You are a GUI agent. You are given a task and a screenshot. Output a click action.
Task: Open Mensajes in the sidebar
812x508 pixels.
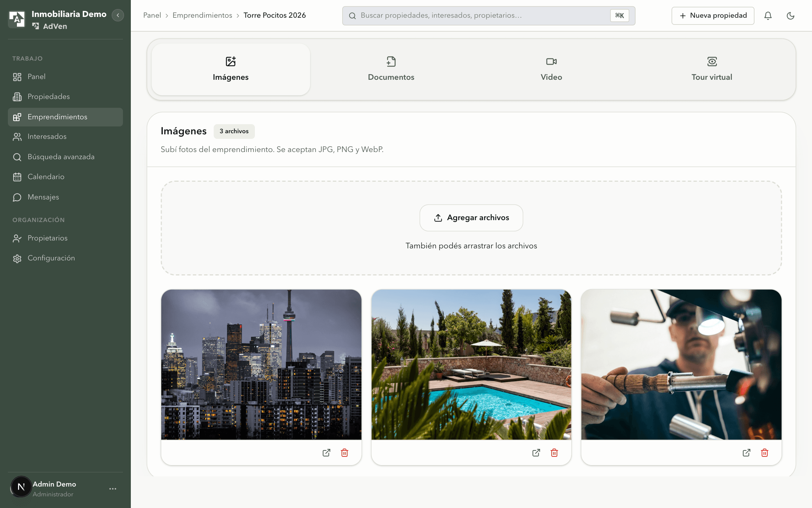pyautogui.click(x=65, y=197)
